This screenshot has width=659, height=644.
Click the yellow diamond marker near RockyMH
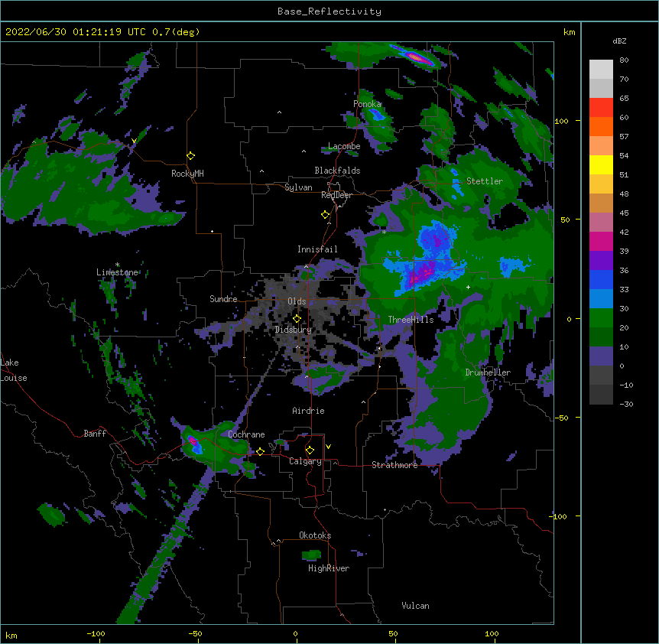(x=190, y=156)
